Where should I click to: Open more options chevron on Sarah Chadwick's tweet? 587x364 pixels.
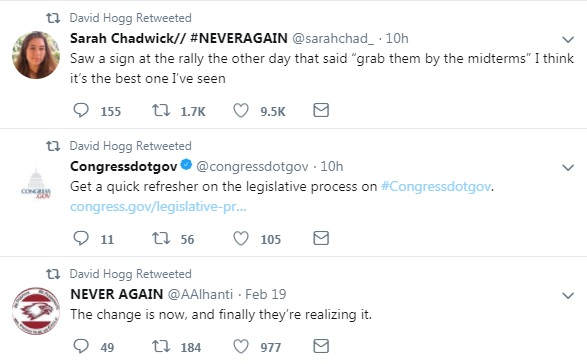point(568,39)
